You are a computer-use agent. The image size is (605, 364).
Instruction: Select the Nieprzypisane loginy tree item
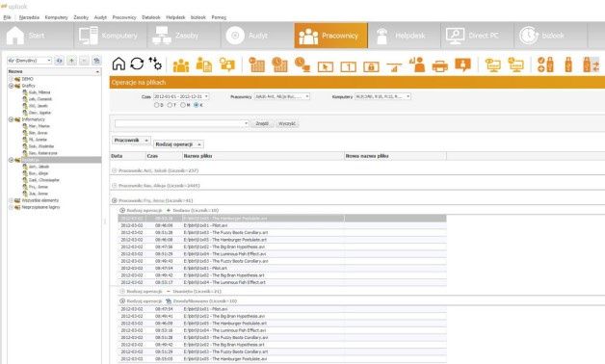[40, 207]
